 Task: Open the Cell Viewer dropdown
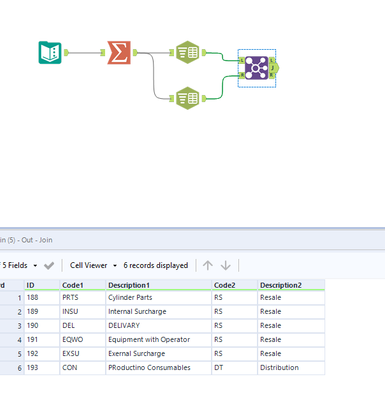tap(93, 265)
